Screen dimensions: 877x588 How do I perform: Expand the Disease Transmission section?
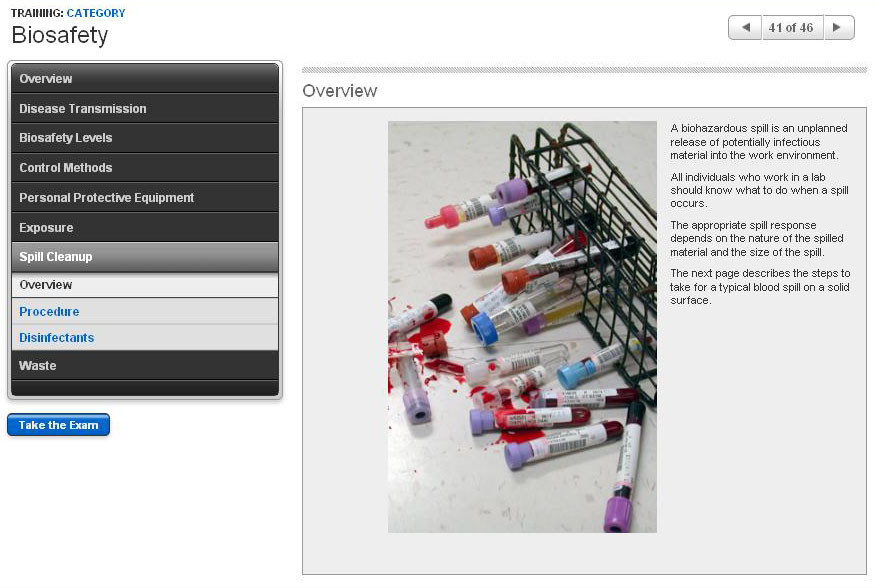click(145, 109)
